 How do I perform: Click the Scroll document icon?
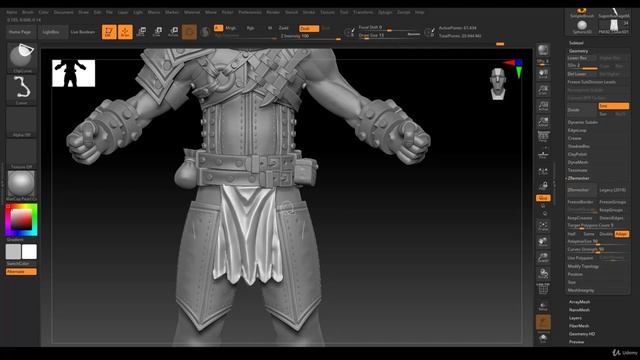click(543, 74)
